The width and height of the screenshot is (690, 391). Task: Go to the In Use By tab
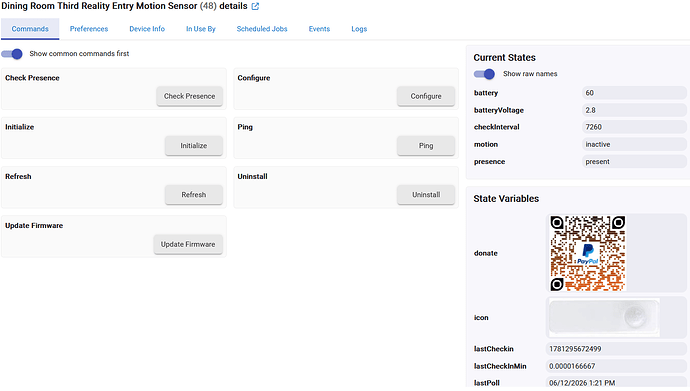coord(201,29)
